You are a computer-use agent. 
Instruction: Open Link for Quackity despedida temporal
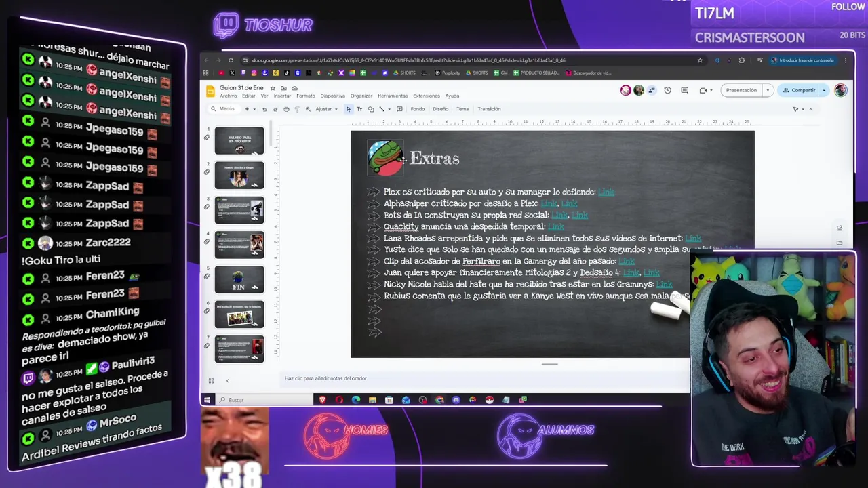point(556,226)
